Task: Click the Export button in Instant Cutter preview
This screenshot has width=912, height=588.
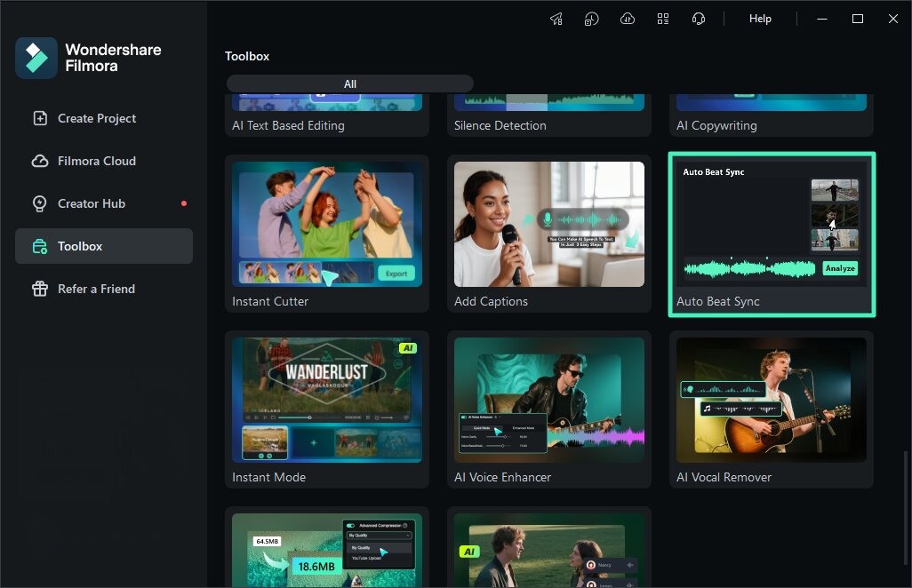Action: pos(396,274)
